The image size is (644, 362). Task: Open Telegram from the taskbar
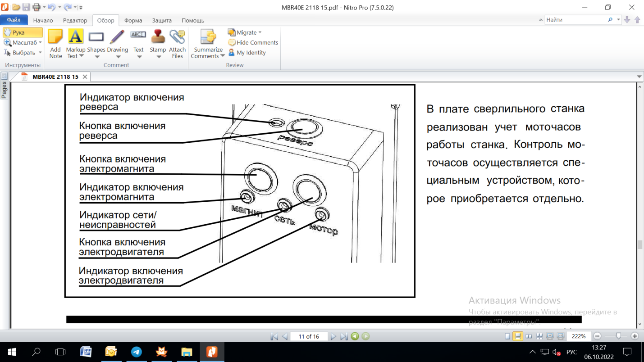coord(137,352)
